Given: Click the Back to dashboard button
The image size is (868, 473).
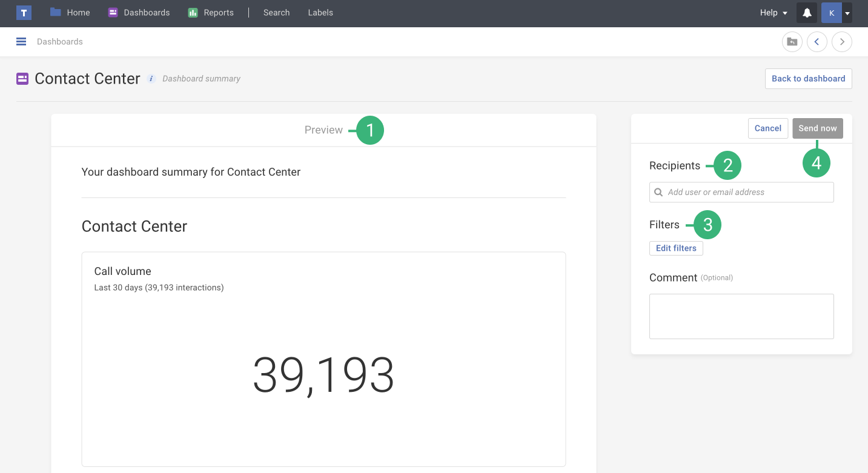Looking at the screenshot, I should pyautogui.click(x=808, y=79).
